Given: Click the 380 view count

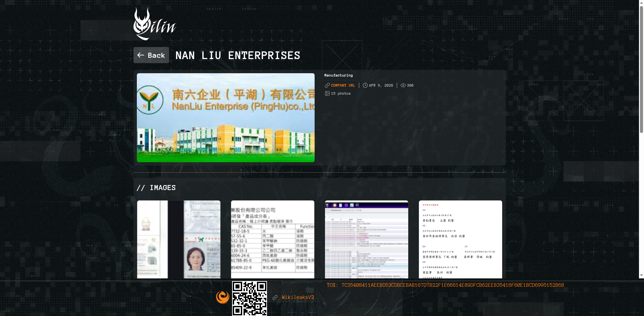Looking at the screenshot, I should pyautogui.click(x=410, y=85).
